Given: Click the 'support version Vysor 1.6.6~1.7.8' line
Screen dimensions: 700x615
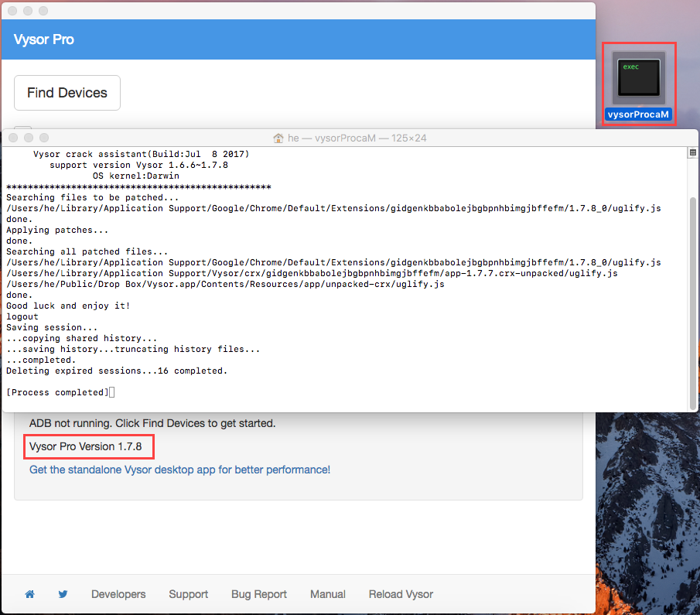Looking at the screenshot, I should pos(138,165).
